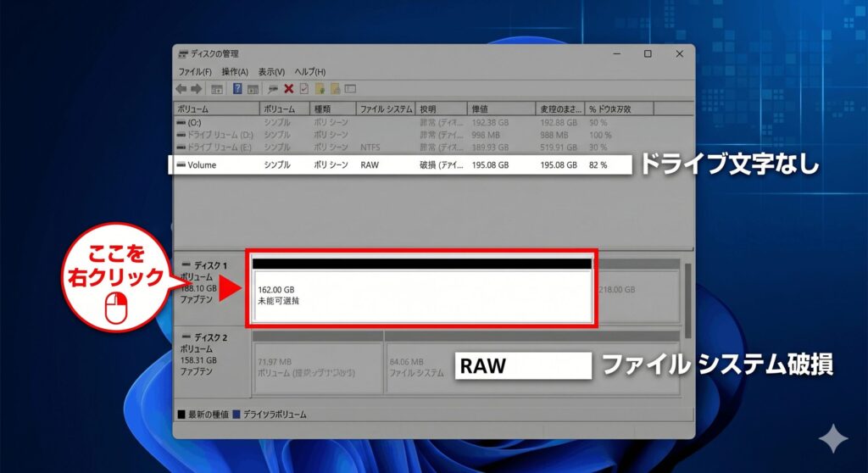Click the 82 % cell
The width and height of the screenshot is (868, 473).
pos(598,165)
